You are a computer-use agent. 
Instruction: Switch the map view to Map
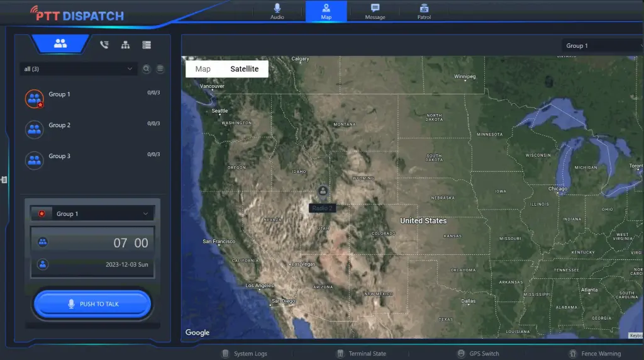coord(203,69)
